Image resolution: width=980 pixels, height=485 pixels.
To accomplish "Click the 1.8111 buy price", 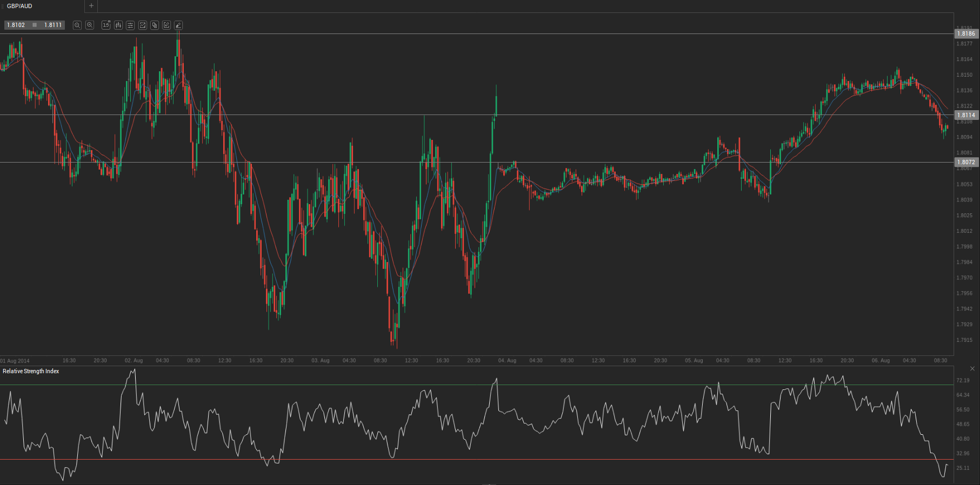I will (52, 25).
